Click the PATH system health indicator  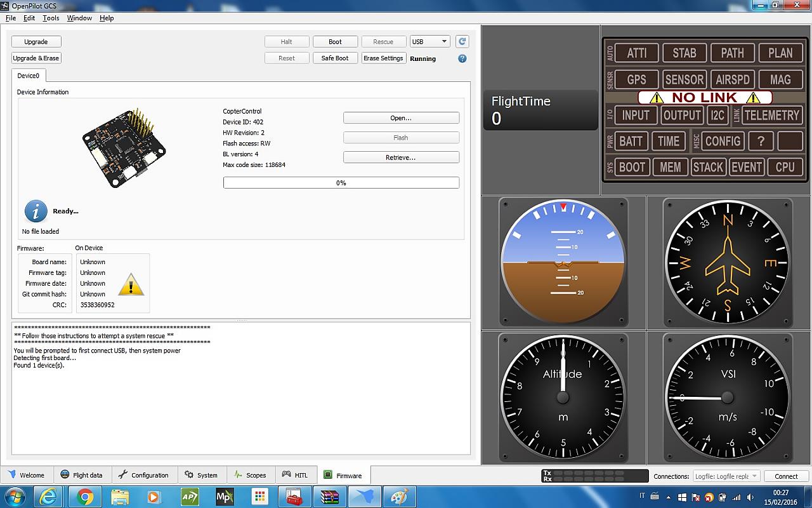point(733,53)
